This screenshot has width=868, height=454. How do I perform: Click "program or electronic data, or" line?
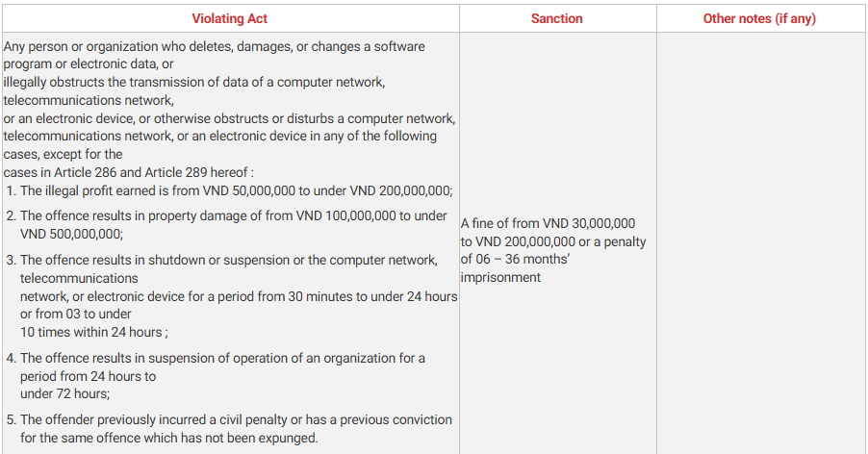click(89, 63)
